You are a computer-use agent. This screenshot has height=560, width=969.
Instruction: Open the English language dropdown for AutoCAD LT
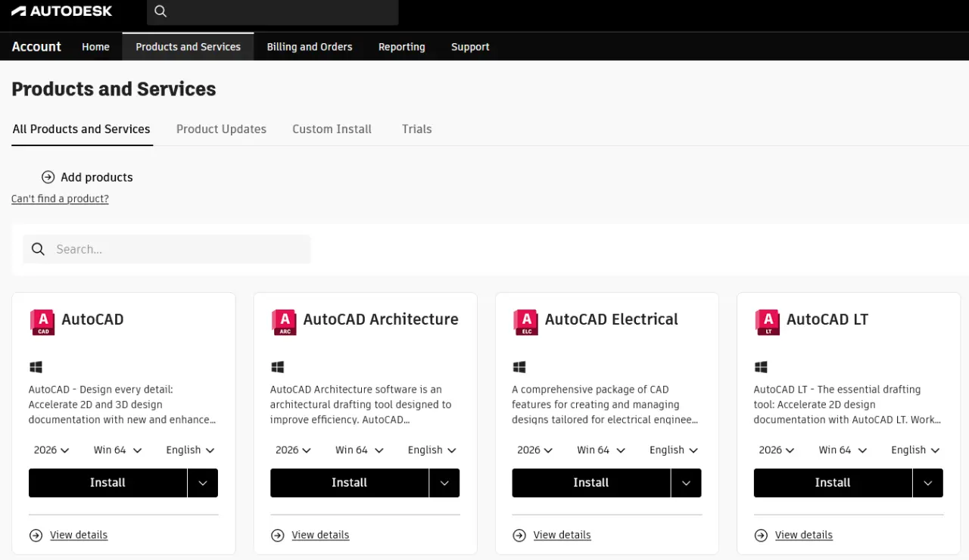click(915, 450)
